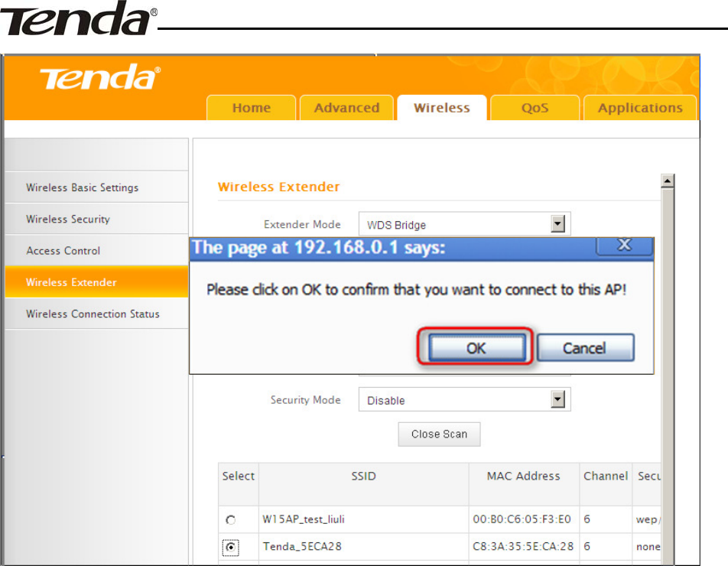Click the Security Mode label
The width and height of the screenshot is (728, 566).
[306, 400]
